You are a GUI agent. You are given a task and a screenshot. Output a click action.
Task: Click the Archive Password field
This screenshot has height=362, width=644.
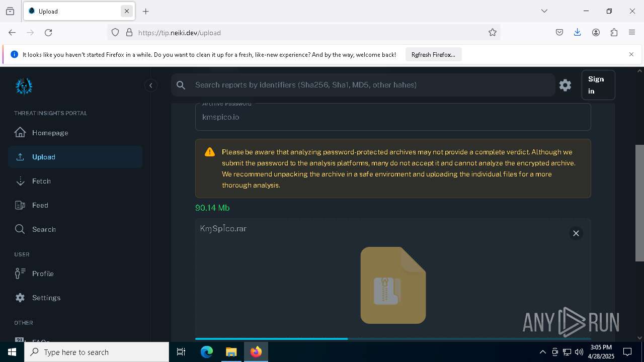coord(393,117)
